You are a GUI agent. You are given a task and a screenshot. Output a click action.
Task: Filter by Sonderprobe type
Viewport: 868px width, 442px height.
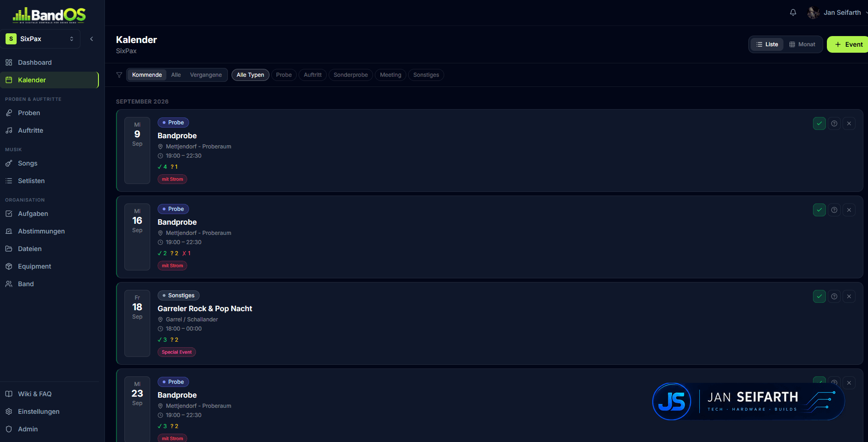point(351,75)
